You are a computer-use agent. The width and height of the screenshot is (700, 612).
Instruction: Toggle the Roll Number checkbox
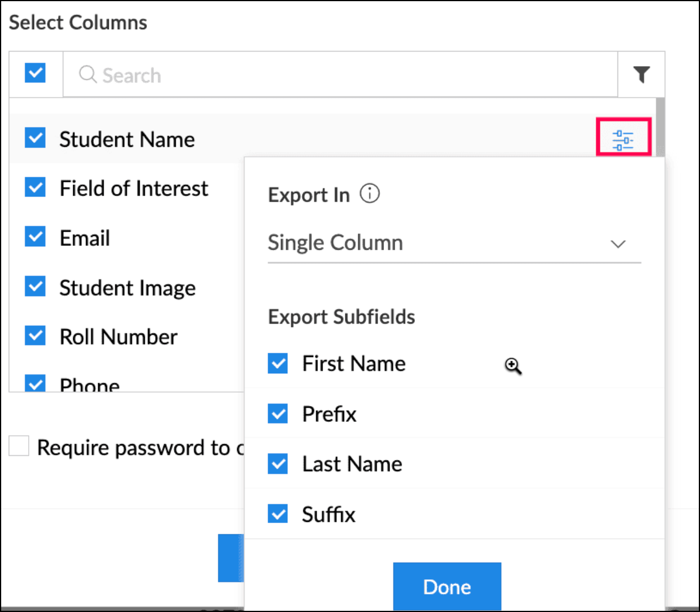tap(35, 336)
